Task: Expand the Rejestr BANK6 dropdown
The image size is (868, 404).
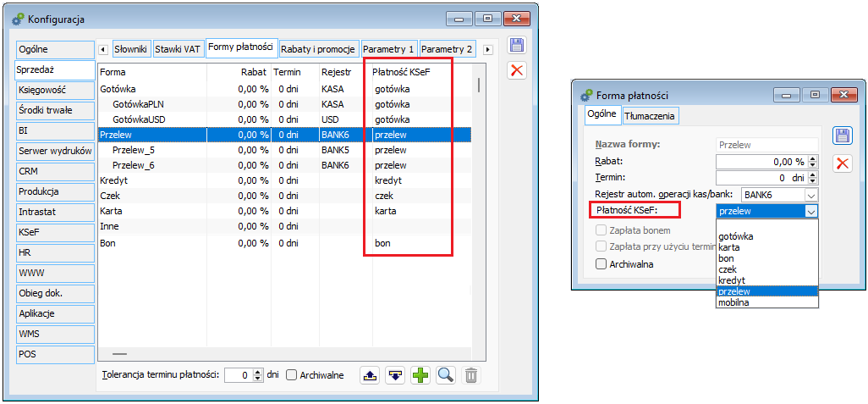Action: coord(811,195)
